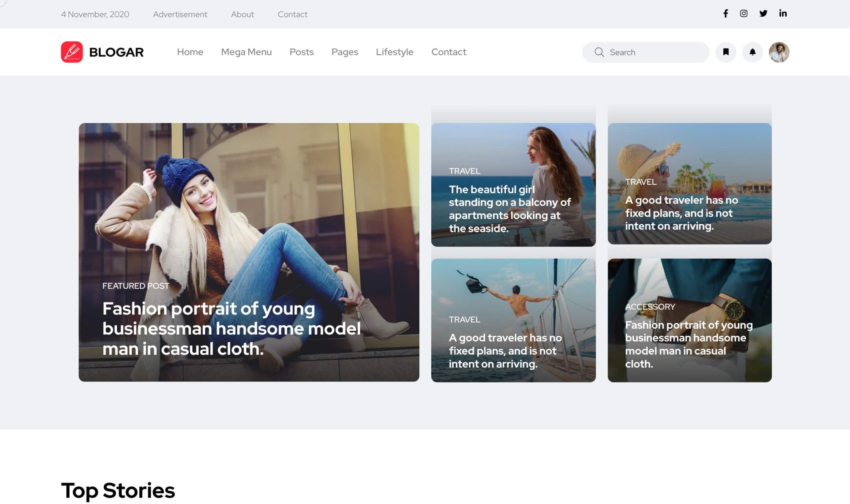The image size is (850, 504).
Task: Open the Instagram social icon
Action: click(x=744, y=14)
